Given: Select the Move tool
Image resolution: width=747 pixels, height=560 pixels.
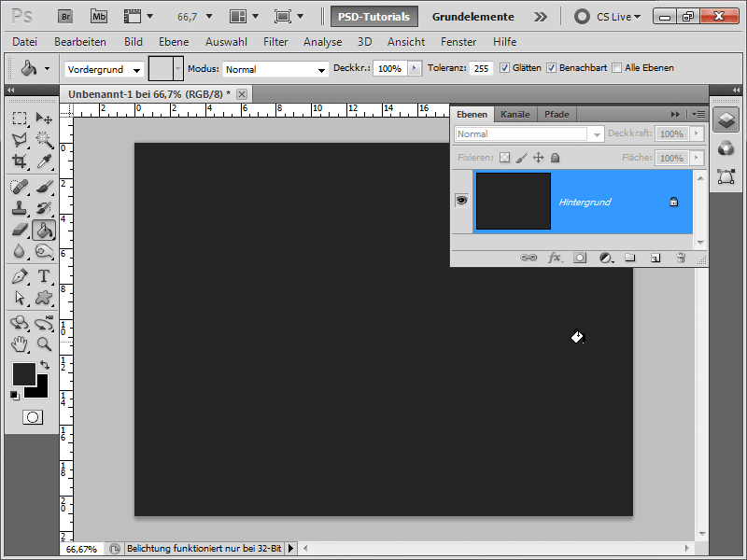Looking at the screenshot, I should [x=44, y=118].
